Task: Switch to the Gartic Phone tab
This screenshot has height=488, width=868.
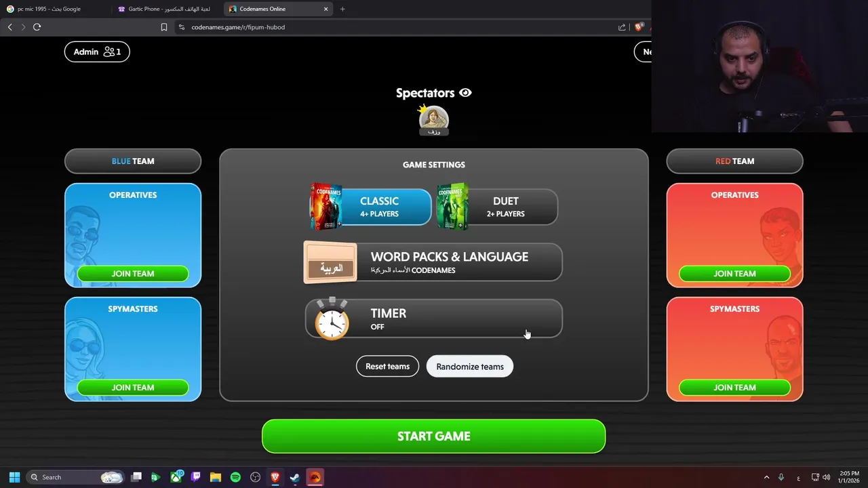Action: 166,9
